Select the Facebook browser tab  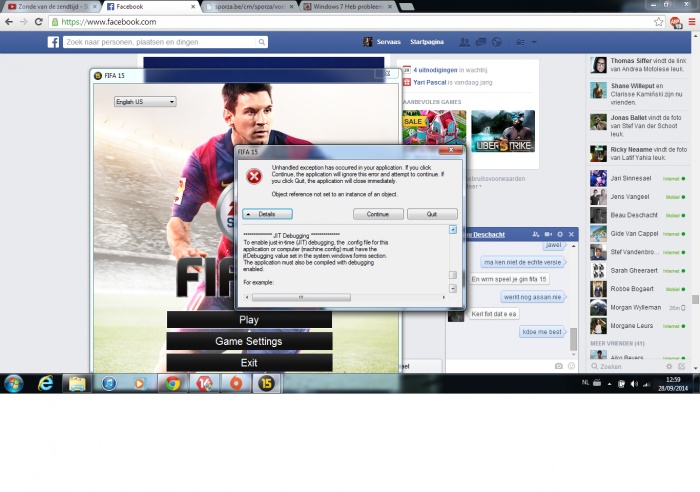click(151, 7)
